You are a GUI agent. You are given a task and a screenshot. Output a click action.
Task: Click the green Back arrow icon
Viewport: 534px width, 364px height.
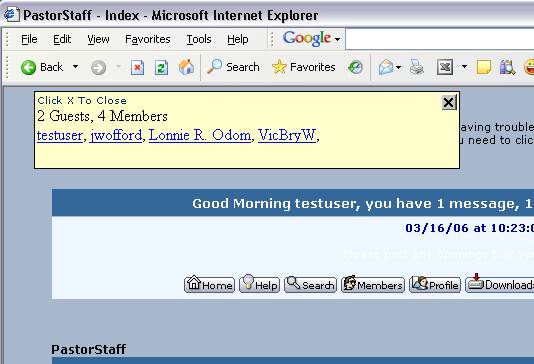coord(28,67)
